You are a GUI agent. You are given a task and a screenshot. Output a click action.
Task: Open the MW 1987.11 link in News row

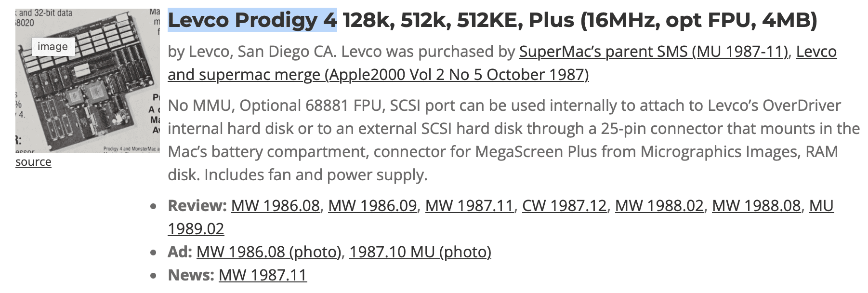click(x=263, y=275)
